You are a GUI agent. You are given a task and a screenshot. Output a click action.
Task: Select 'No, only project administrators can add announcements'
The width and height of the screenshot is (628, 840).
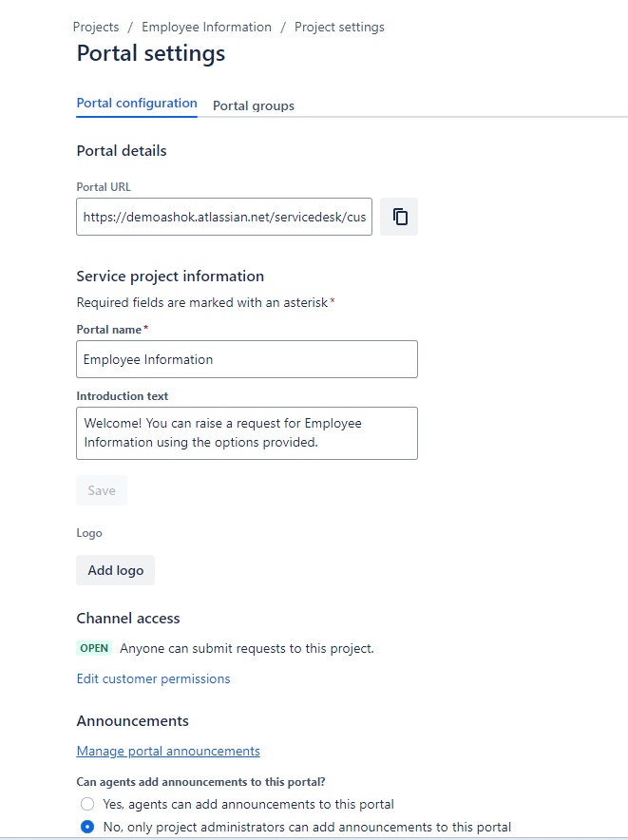87,827
